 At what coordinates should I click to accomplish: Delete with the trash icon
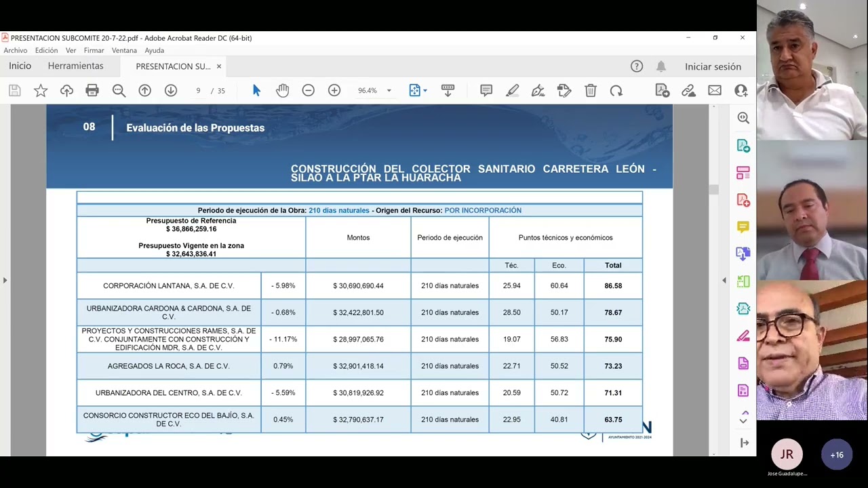click(591, 90)
